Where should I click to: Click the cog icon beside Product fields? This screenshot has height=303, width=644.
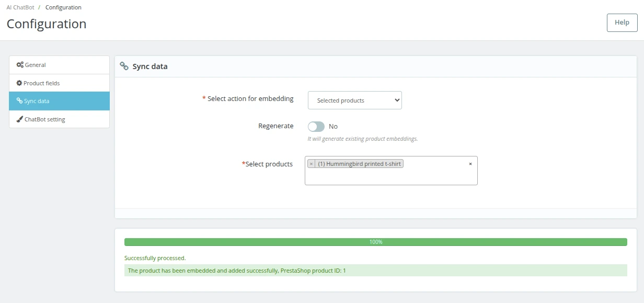19,83
